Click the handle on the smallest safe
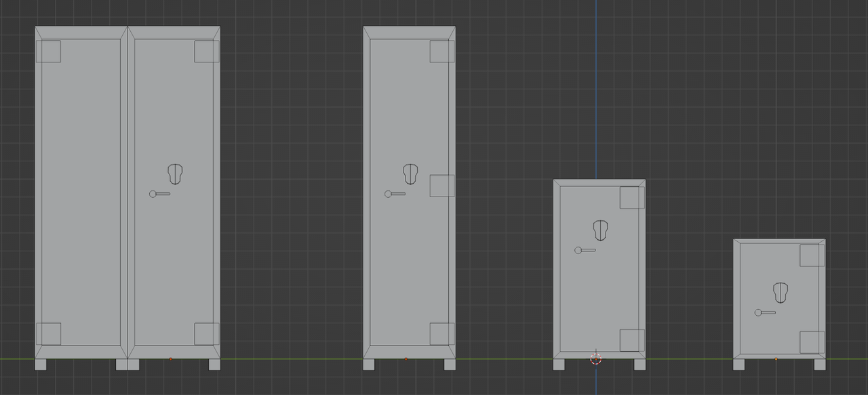 (x=766, y=312)
